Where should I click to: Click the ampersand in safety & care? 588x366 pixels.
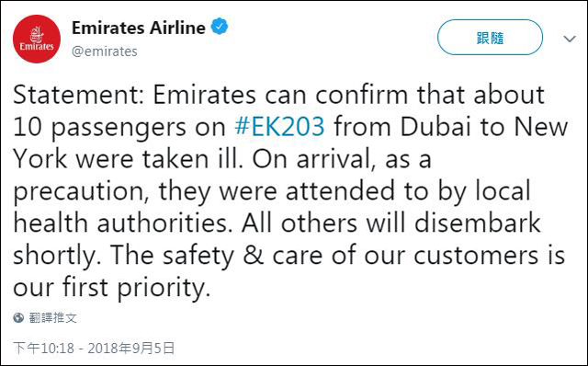tap(254, 255)
